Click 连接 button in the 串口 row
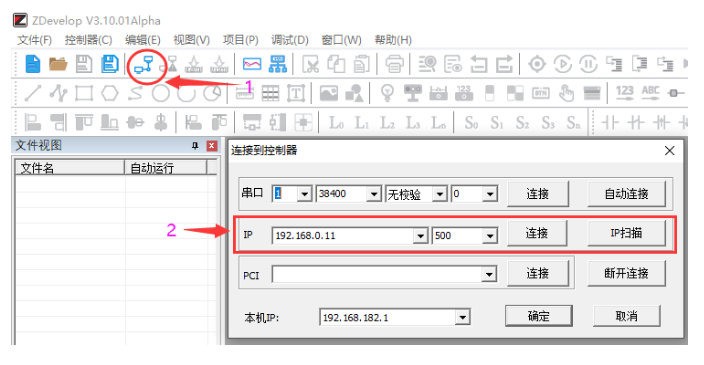This screenshot has width=704, height=365. click(x=537, y=194)
